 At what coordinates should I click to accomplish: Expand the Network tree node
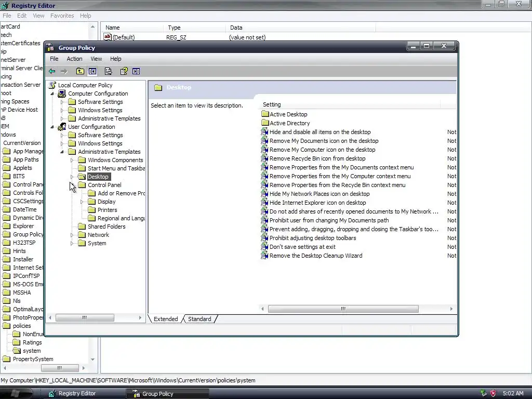(x=72, y=235)
